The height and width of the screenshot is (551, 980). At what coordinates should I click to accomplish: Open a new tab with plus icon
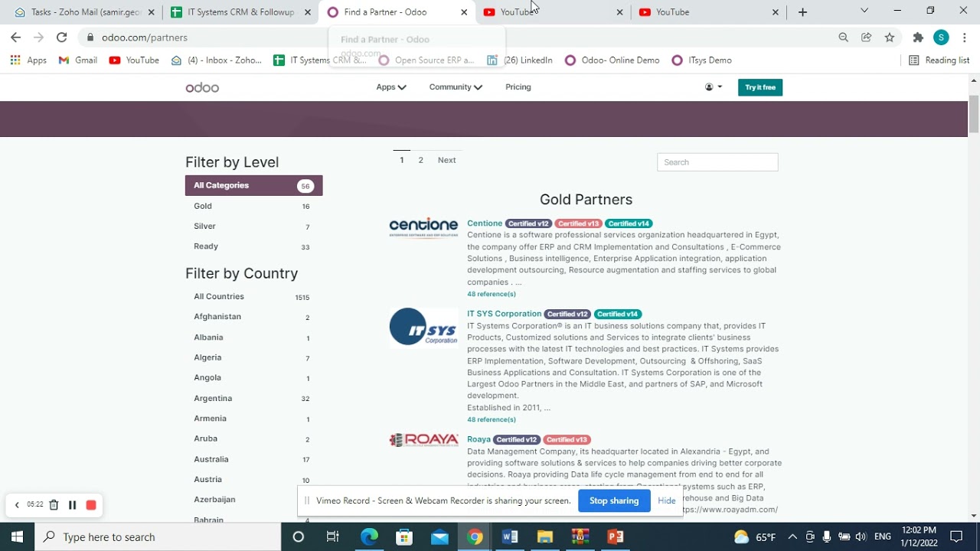pyautogui.click(x=802, y=12)
